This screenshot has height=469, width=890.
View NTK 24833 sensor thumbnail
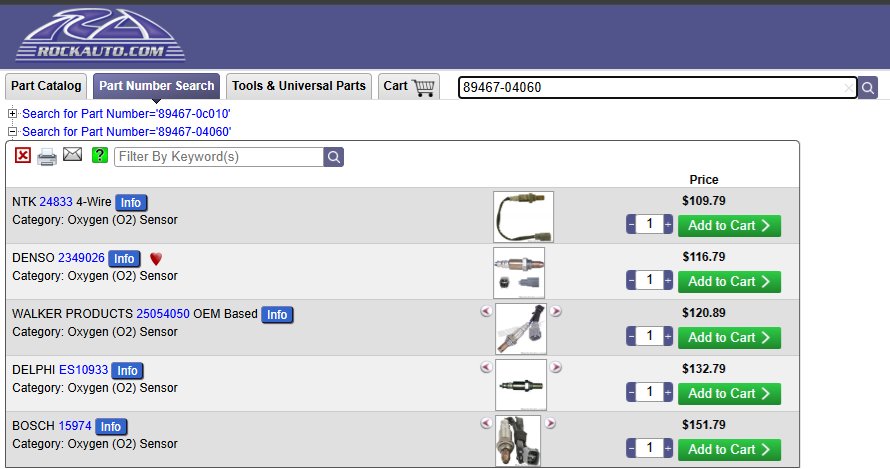coord(523,216)
